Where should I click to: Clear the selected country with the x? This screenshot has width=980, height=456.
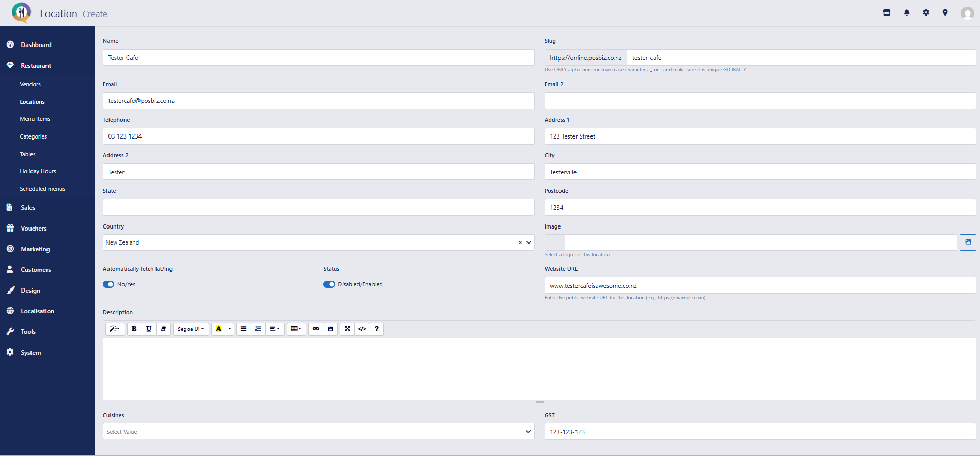(520, 242)
